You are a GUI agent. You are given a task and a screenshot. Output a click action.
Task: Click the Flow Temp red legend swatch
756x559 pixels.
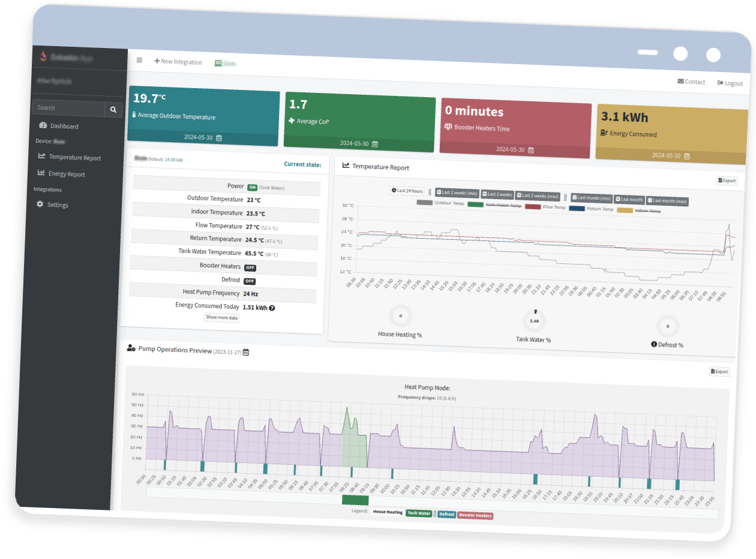click(x=533, y=207)
